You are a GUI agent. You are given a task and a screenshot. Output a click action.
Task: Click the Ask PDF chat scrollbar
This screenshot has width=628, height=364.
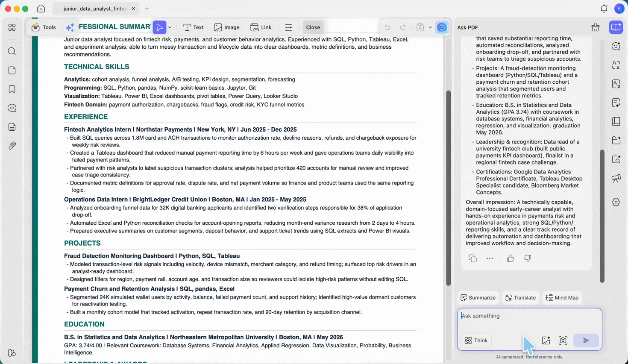click(x=602, y=216)
